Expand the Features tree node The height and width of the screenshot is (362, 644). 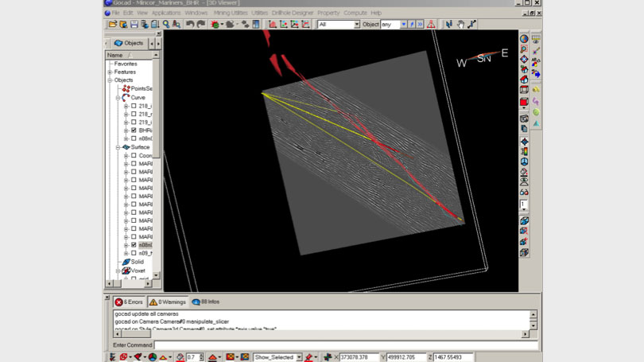coord(110,72)
